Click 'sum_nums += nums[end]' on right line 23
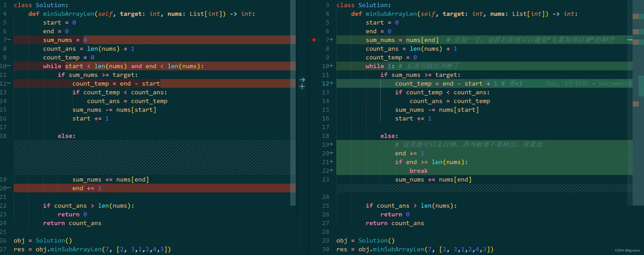644x255 pixels. click(x=433, y=179)
